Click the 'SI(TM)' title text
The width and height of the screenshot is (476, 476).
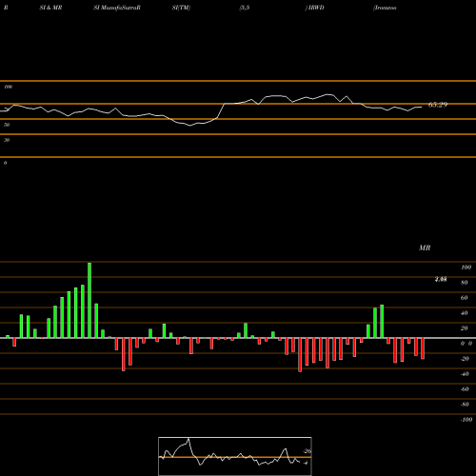coord(181,8)
